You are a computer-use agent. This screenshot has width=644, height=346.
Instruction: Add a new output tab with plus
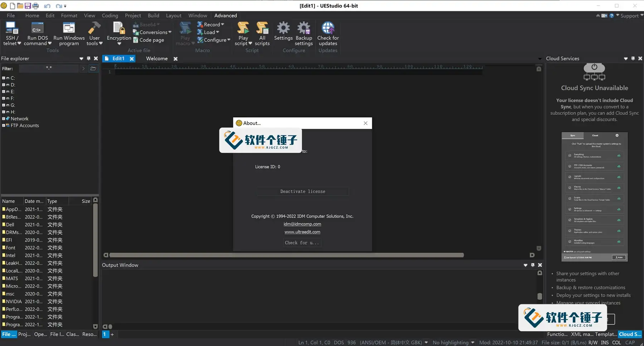coord(112,334)
